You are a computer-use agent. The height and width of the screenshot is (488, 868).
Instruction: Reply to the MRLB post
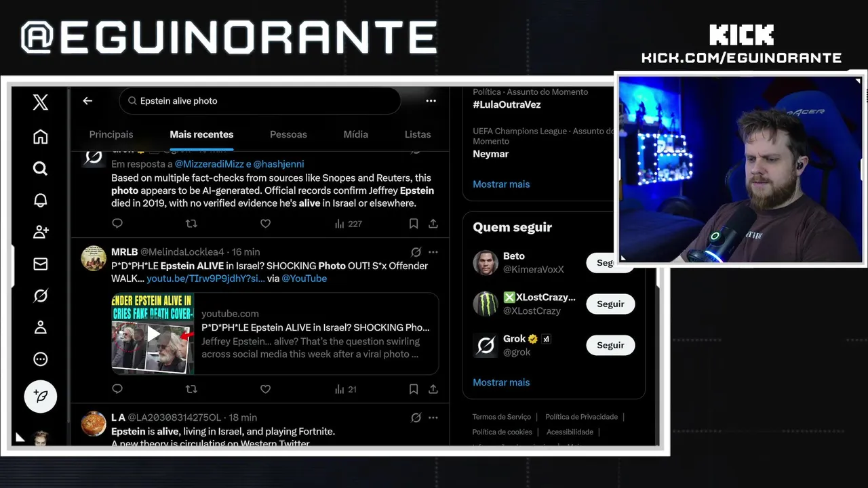point(117,389)
